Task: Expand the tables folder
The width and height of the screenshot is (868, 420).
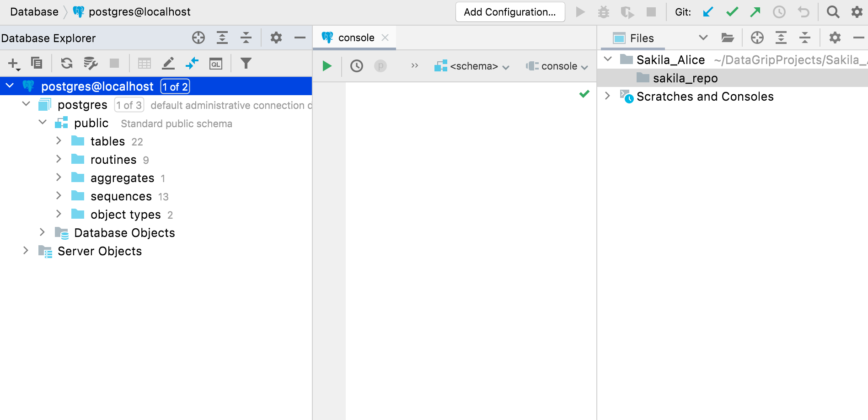Action: (59, 141)
